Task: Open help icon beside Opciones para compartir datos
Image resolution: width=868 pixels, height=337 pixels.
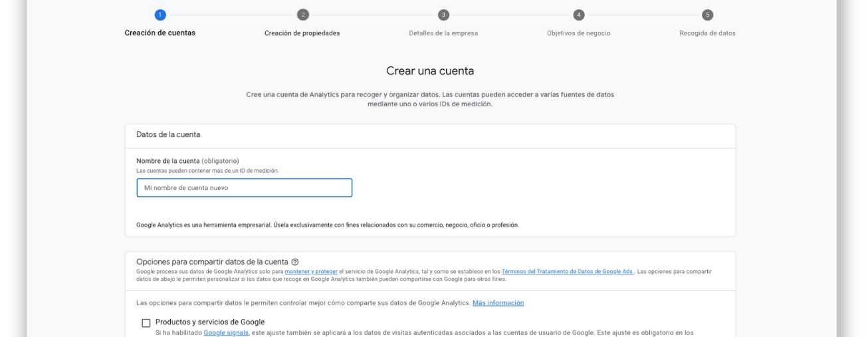Action: [295, 262]
